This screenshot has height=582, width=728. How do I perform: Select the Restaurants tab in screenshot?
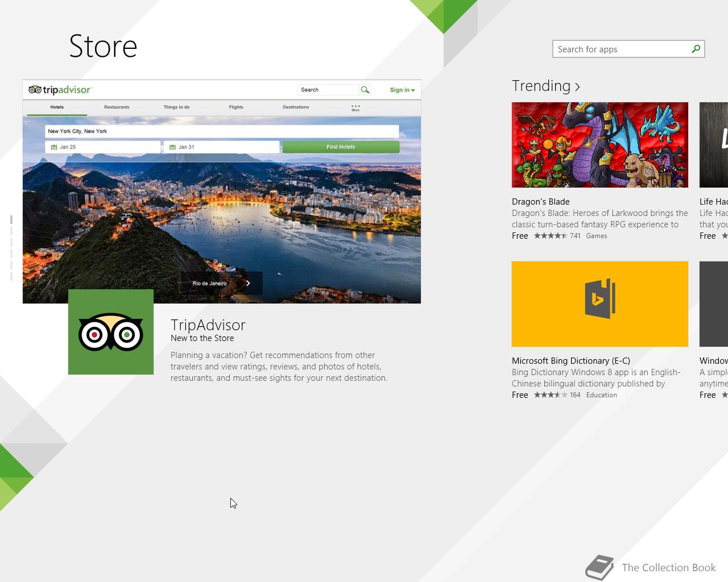pyautogui.click(x=117, y=107)
